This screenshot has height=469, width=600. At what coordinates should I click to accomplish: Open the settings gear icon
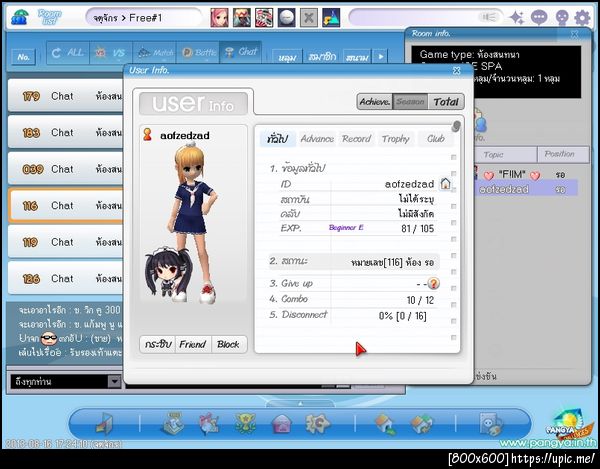583,18
